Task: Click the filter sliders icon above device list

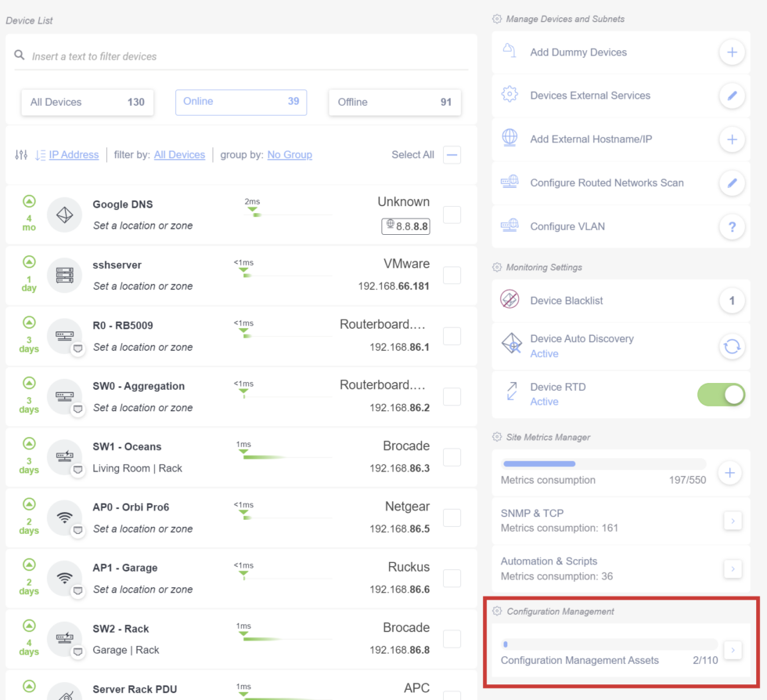Action: coord(21,155)
